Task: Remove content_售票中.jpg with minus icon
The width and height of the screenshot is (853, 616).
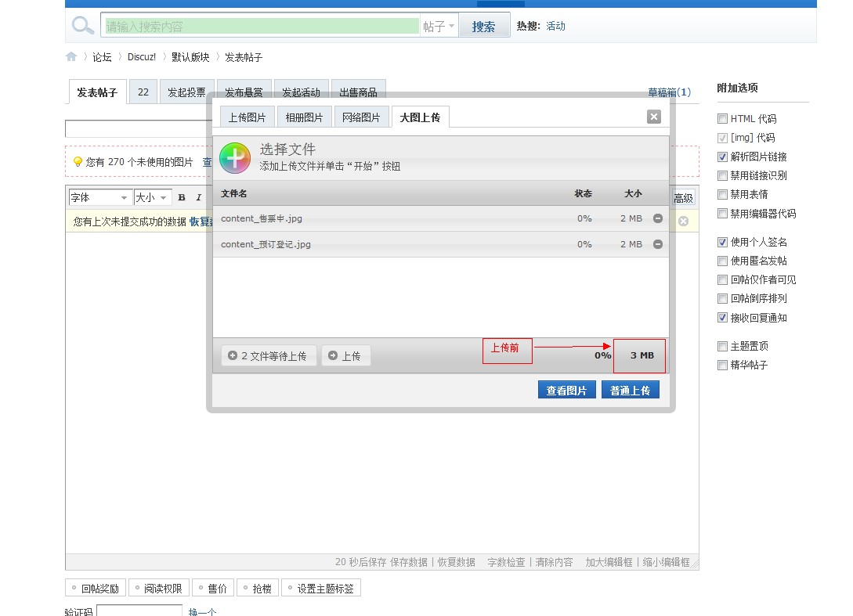Action: click(658, 218)
